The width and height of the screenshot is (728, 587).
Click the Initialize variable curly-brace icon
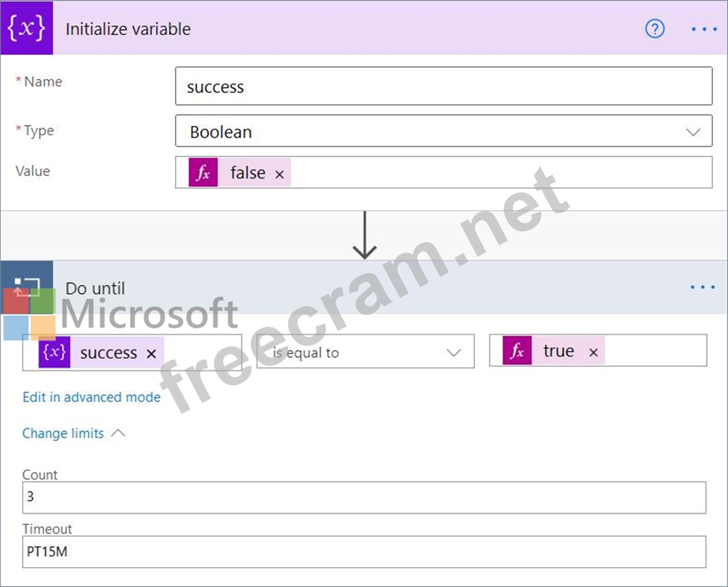[x=27, y=29]
